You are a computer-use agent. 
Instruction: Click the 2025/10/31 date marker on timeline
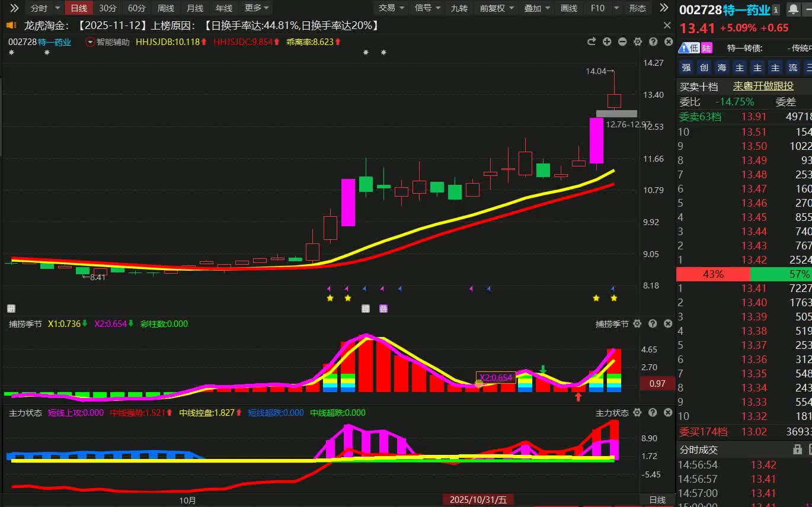click(478, 500)
